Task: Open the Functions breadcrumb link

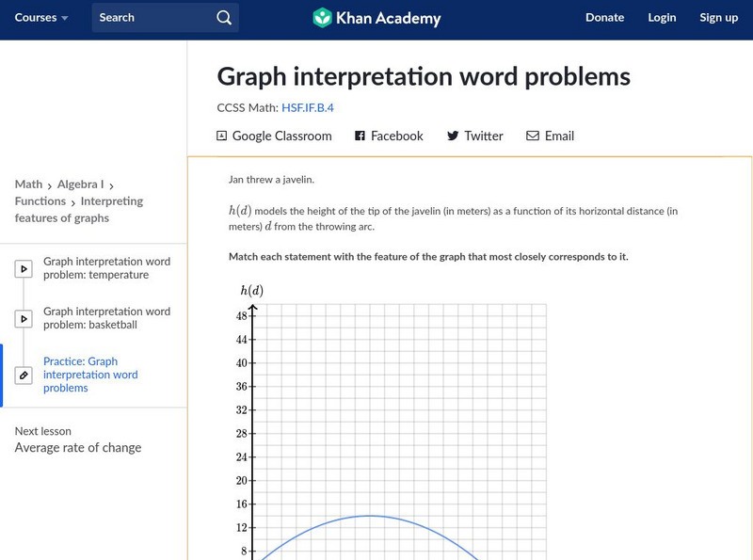Action: [40, 201]
